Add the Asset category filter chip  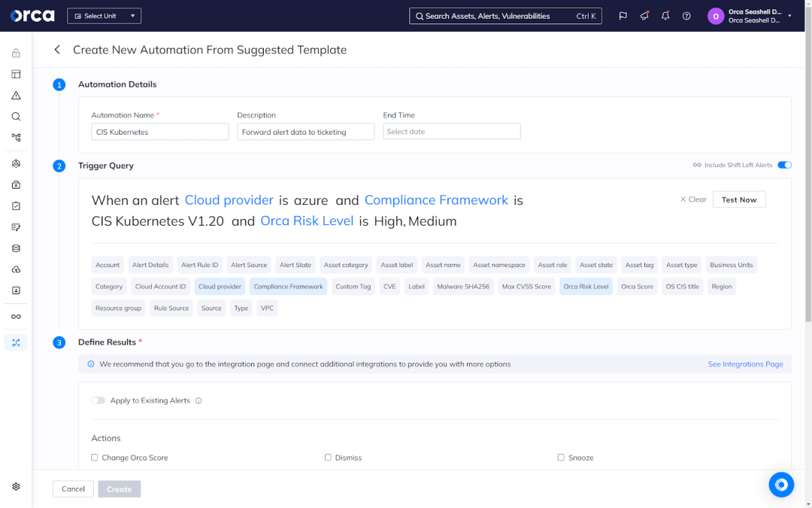pos(346,265)
